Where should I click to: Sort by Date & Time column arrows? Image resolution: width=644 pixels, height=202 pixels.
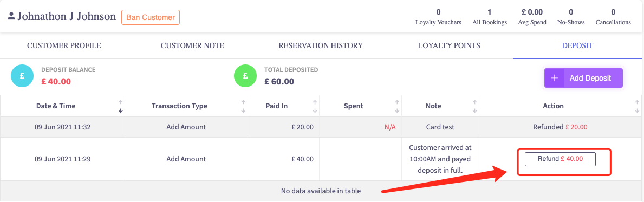click(x=121, y=106)
